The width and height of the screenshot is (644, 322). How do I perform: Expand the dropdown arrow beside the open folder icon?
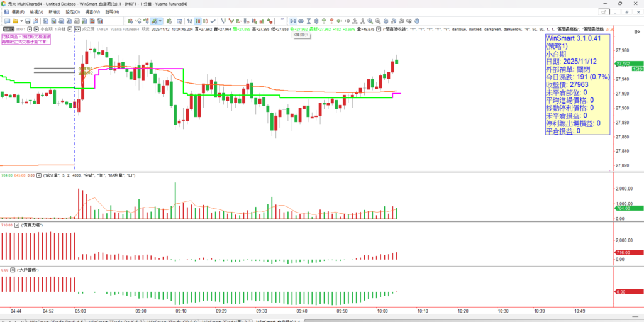(x=20, y=21)
